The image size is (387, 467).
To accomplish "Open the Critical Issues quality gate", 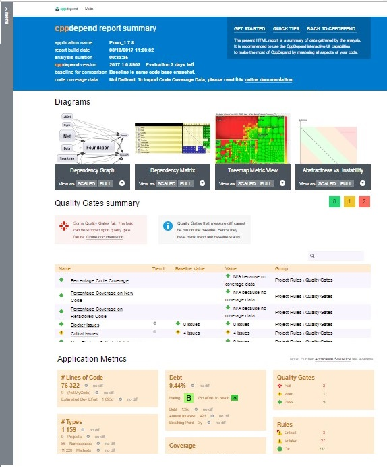I will [x=84, y=333].
